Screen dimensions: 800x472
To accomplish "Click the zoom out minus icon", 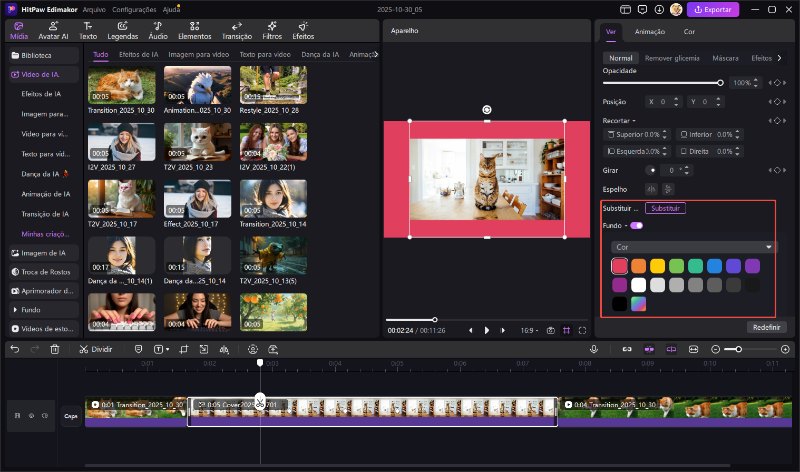I will coord(715,349).
